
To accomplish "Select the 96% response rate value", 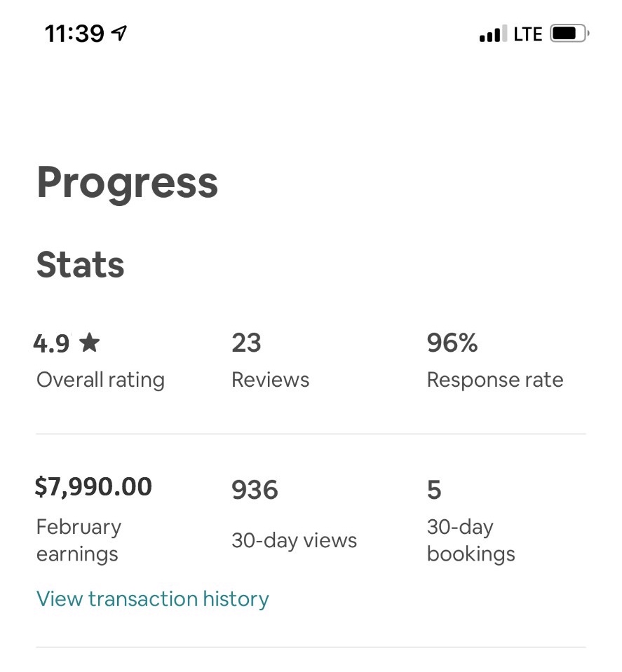I will [x=452, y=343].
